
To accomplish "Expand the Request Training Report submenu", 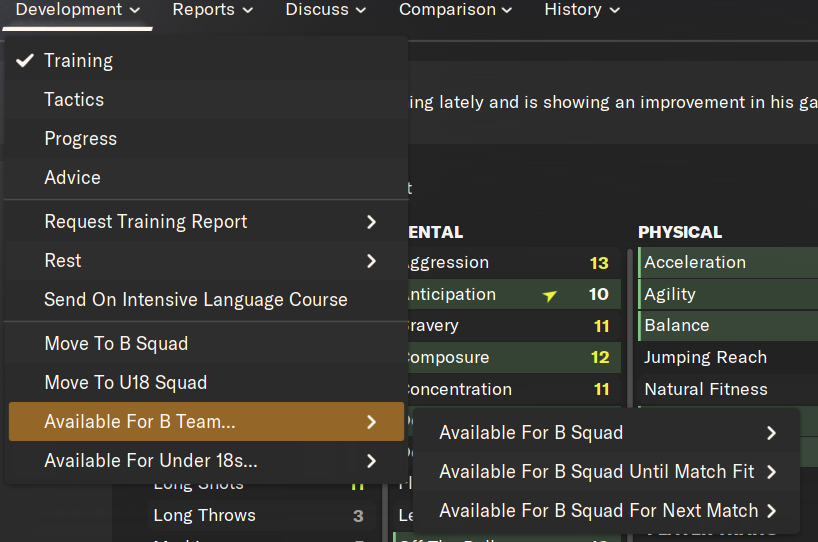I will 371,222.
